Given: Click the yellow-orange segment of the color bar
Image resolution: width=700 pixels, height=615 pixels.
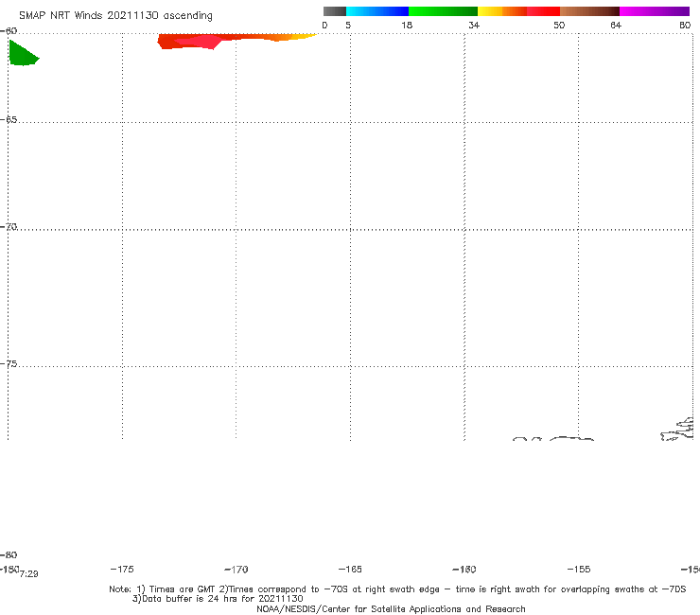Looking at the screenshot, I should click(x=501, y=11).
